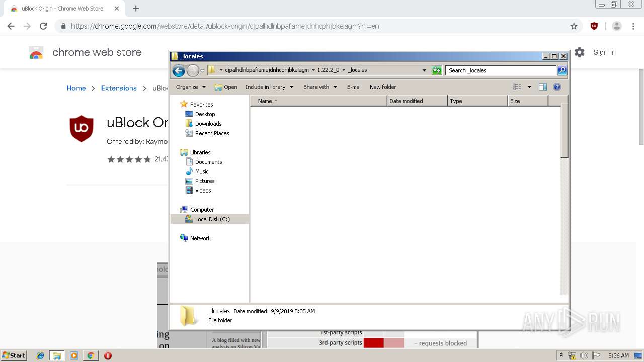Open Pictures library

[x=200, y=181]
